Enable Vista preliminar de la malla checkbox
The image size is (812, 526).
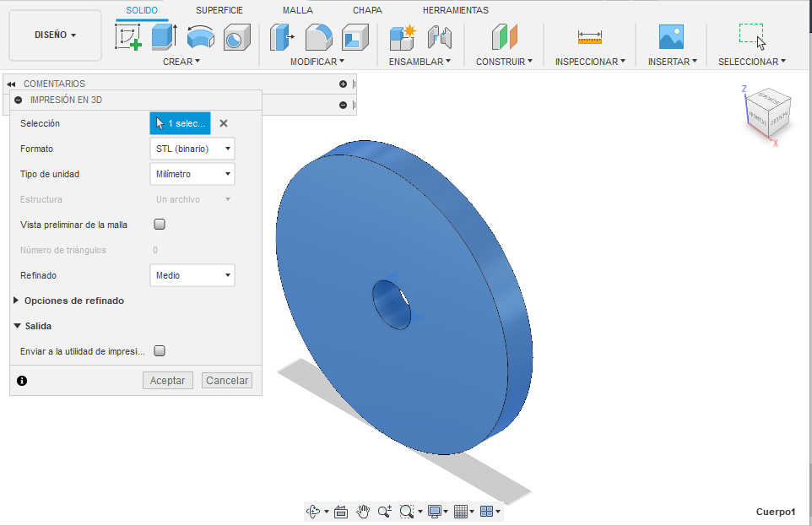point(160,225)
